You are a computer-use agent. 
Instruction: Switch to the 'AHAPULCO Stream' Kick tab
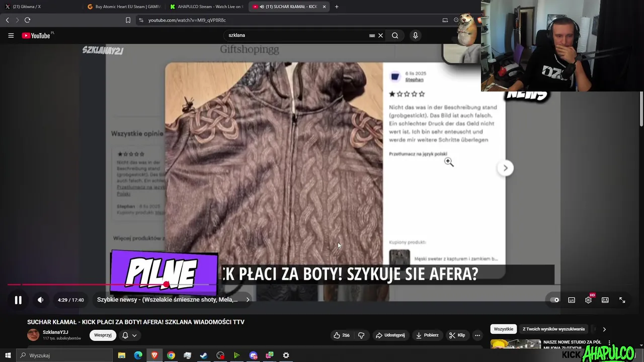pos(206,7)
